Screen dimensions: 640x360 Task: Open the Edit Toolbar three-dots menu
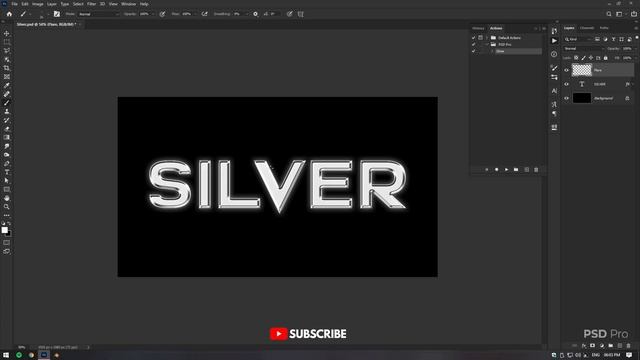tap(7, 215)
